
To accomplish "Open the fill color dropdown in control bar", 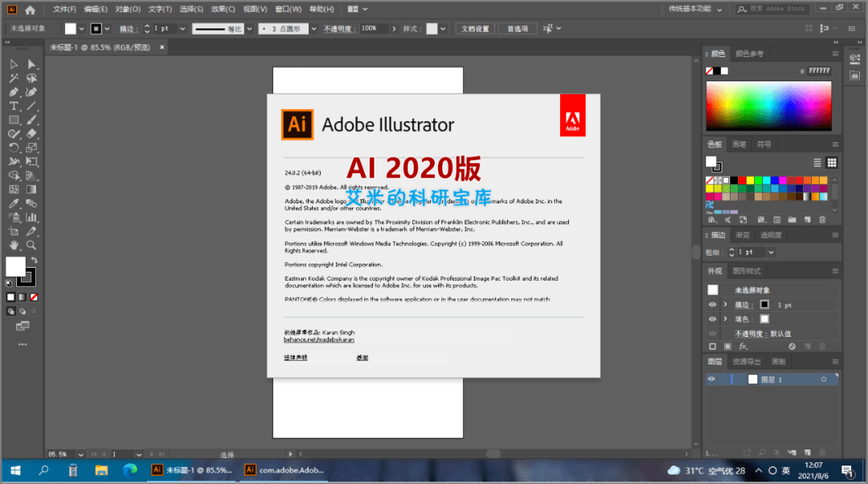I will coord(81,29).
